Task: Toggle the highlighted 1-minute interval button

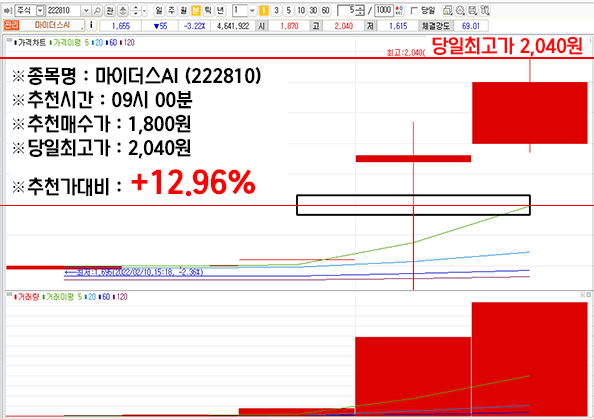Action: point(264,11)
